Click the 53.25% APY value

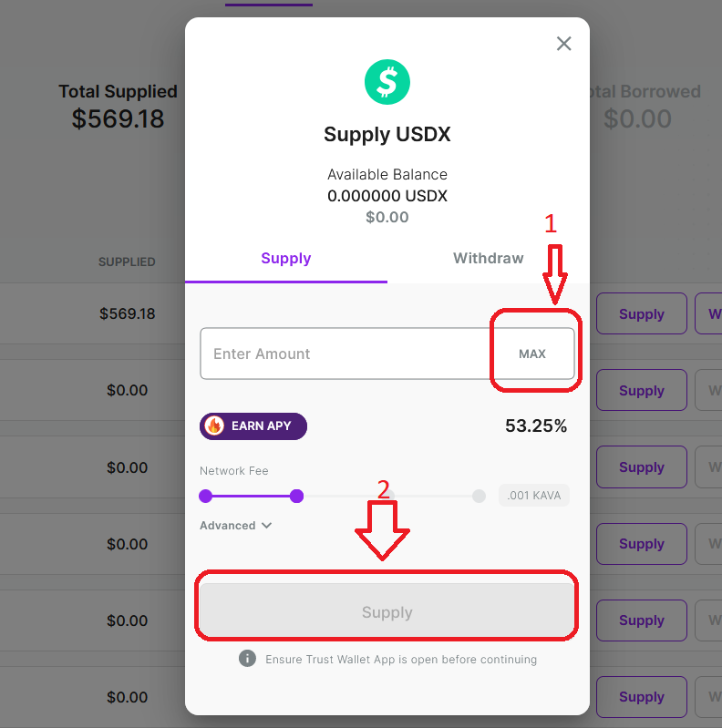click(x=536, y=426)
